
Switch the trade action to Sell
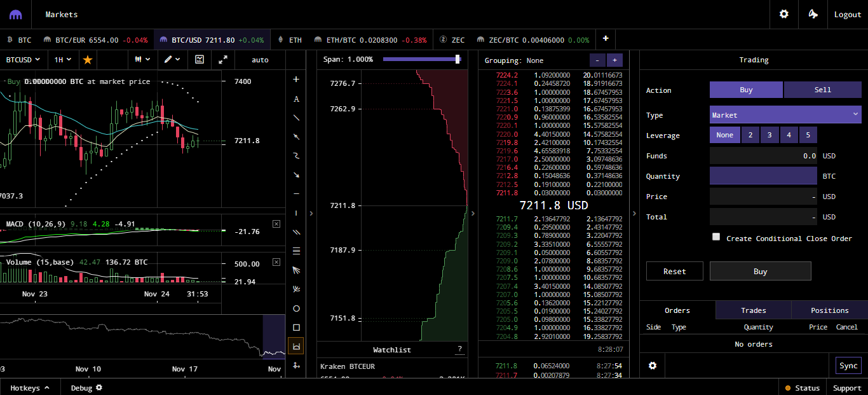(x=823, y=90)
